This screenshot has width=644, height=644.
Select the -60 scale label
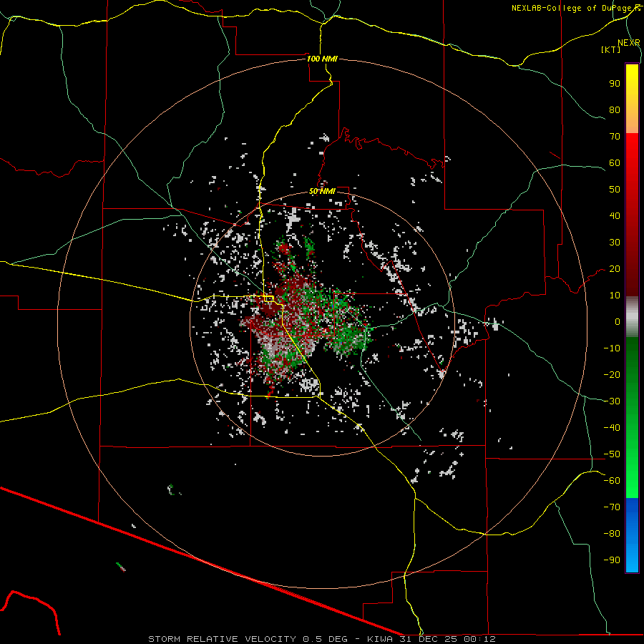[612, 481]
